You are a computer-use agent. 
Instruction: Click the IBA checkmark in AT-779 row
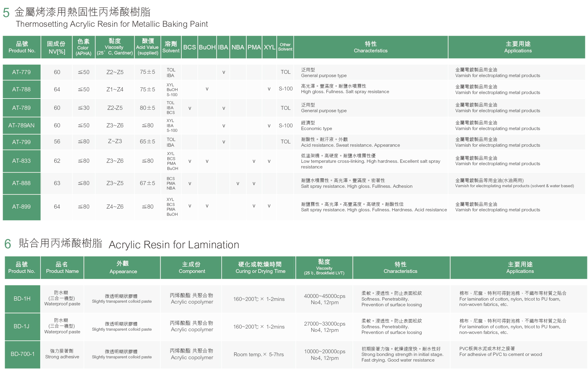(x=224, y=72)
